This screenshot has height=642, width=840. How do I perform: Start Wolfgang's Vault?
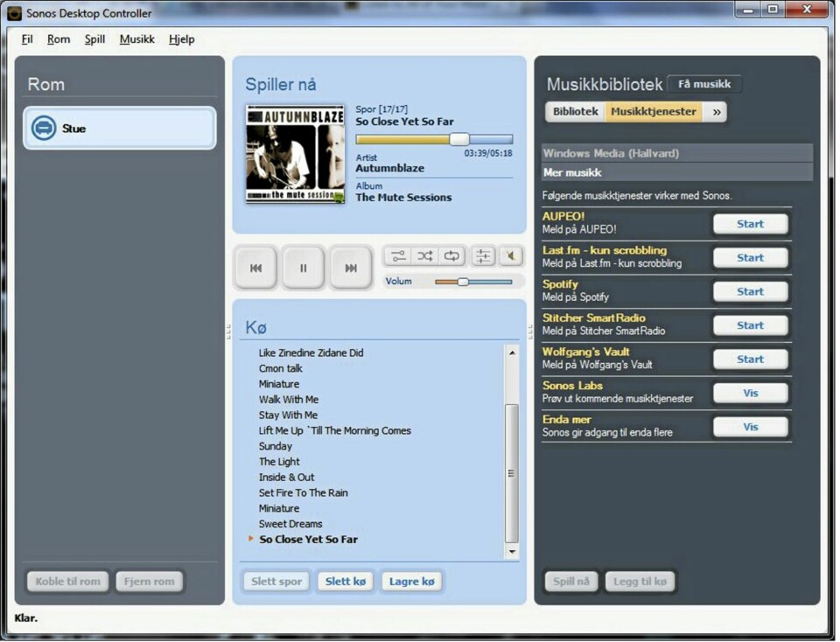pos(750,359)
